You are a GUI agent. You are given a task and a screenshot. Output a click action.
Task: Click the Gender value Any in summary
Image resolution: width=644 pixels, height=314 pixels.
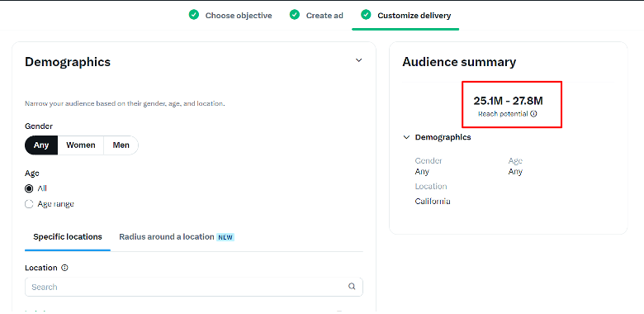coord(422,172)
